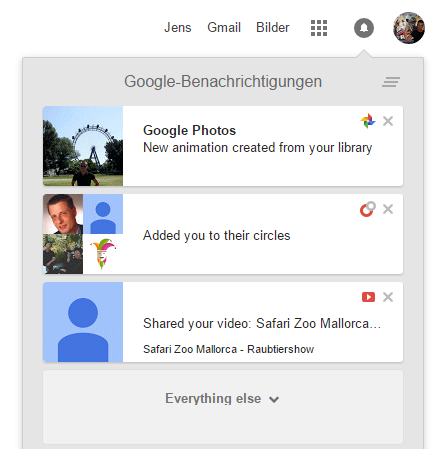Open the Google apps grid launcher
Viewport: 440px width, 449px height.
[x=319, y=28]
